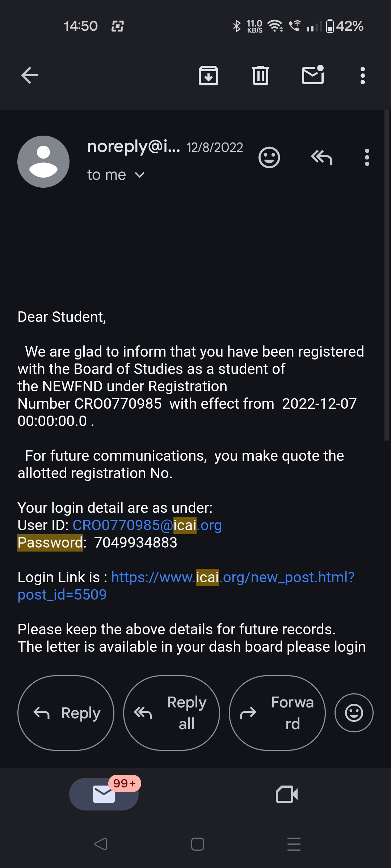Switch to the Meet video tab
Image resolution: width=391 pixels, height=868 pixels.
pyautogui.click(x=286, y=794)
